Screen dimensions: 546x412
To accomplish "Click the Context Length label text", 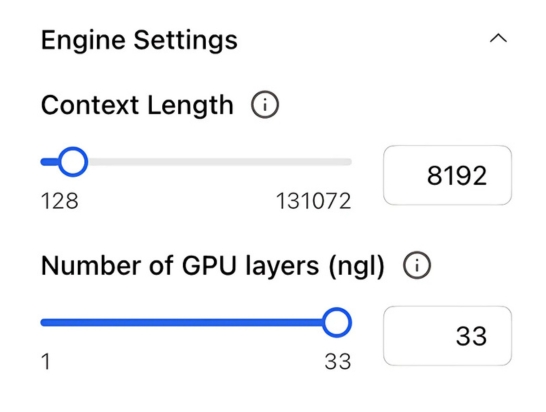I will click(137, 105).
